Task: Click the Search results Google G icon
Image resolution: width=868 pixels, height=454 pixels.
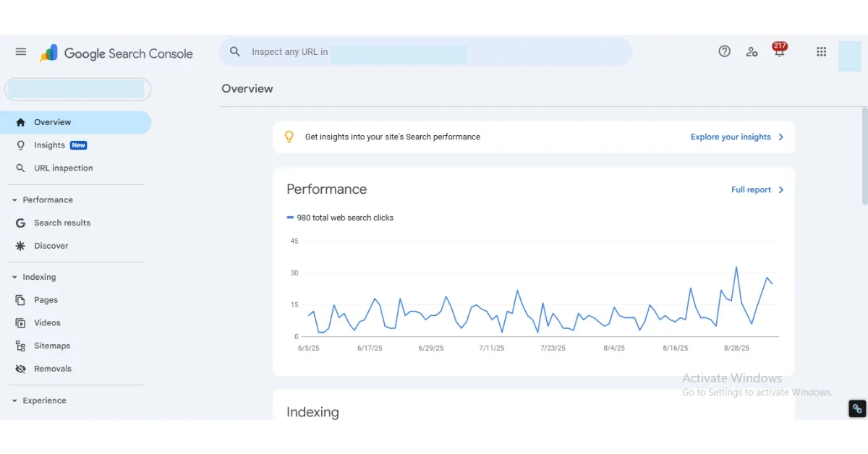Action: tap(20, 223)
